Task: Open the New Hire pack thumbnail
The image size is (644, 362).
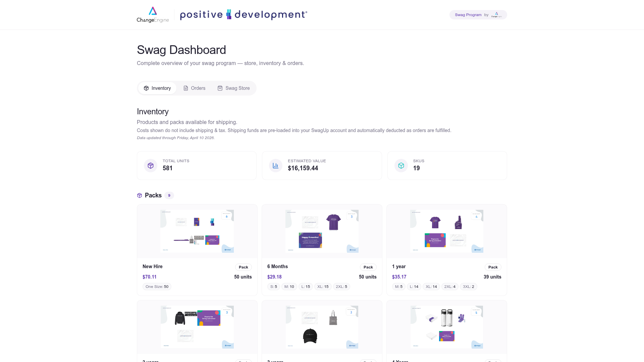Action: pyautogui.click(x=197, y=231)
